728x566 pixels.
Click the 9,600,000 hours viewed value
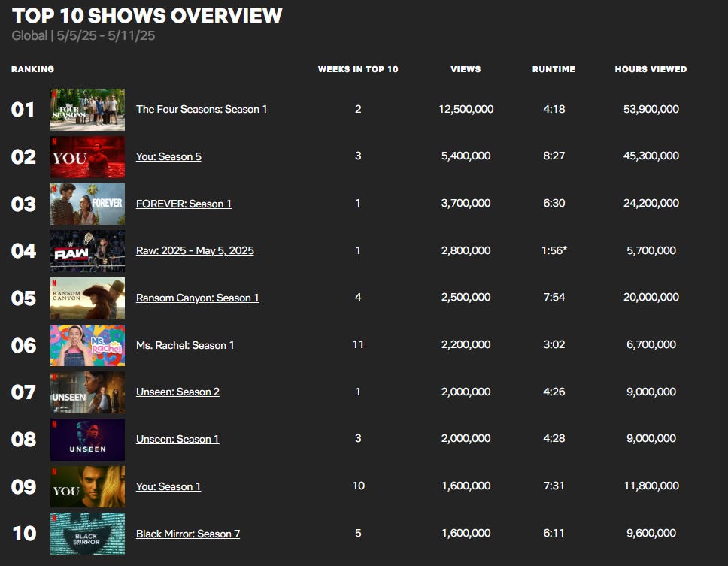[651, 533]
